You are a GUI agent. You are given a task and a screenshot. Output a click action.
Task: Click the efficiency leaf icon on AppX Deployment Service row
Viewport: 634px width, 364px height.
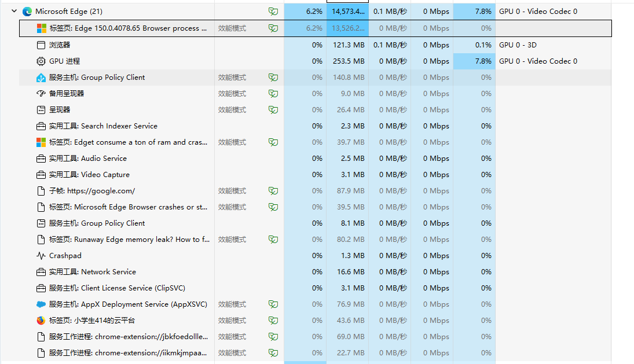click(x=273, y=304)
